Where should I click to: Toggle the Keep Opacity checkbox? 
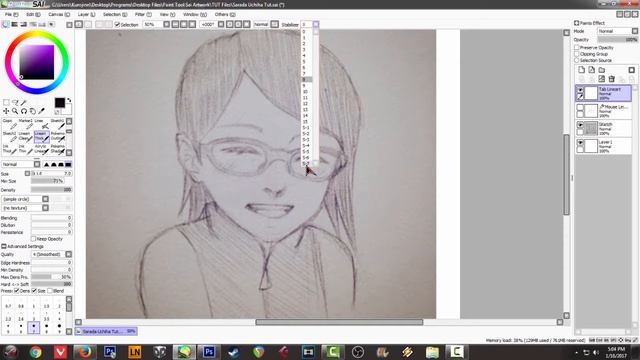point(33,239)
